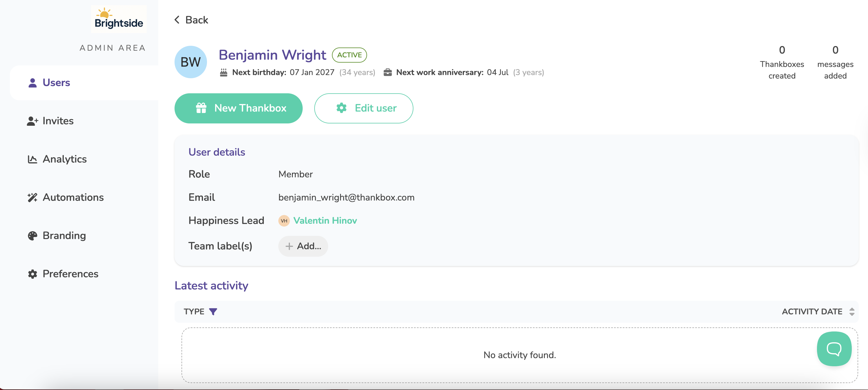This screenshot has width=868, height=390.
Task: Open the Invites menu item
Action: point(58,121)
